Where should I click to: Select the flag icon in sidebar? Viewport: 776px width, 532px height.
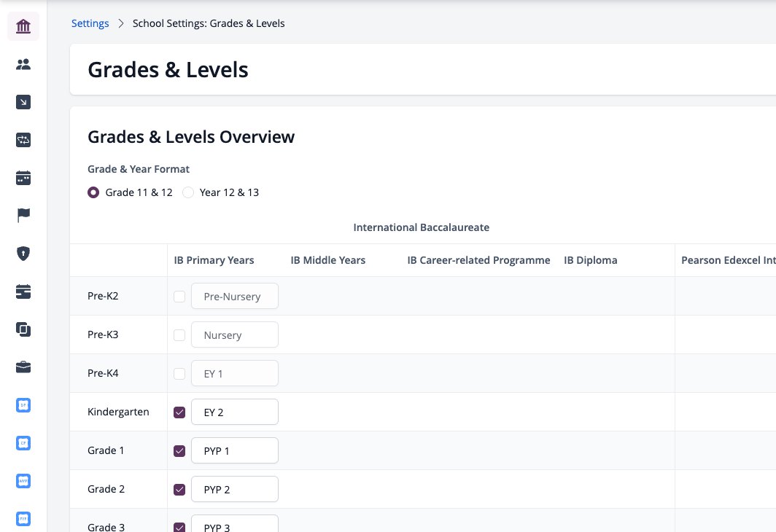click(x=23, y=216)
